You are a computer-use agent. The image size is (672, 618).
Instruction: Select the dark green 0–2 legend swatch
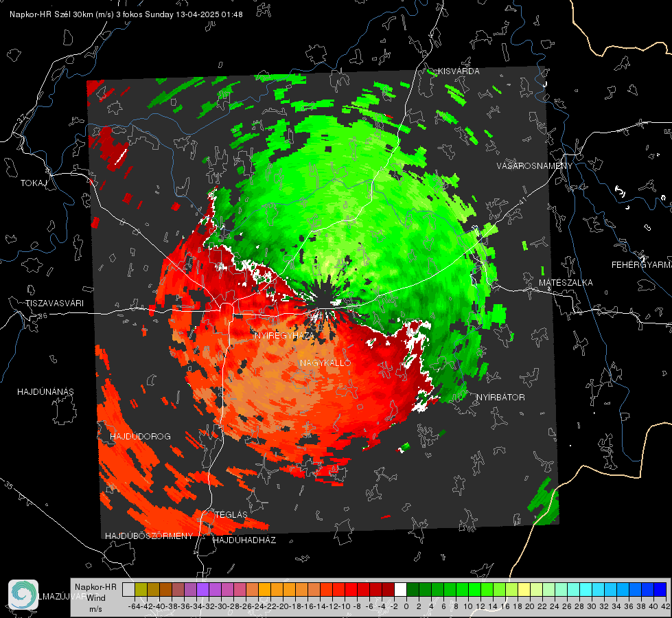[413, 589]
